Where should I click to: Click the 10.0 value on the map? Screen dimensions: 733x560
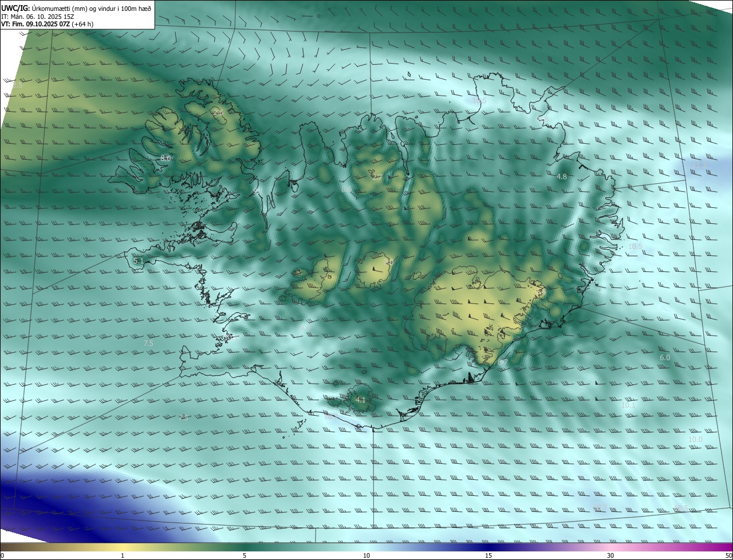[x=695, y=439]
